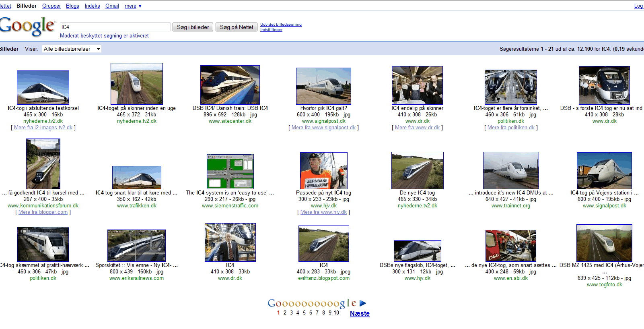The image size is (644, 329).
Task: Click 'www.en.sbi.dk' source text
Action: coord(511,278)
